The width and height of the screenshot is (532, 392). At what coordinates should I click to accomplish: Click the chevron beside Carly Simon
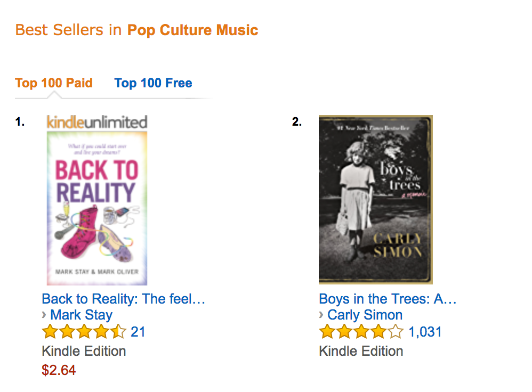click(321, 315)
